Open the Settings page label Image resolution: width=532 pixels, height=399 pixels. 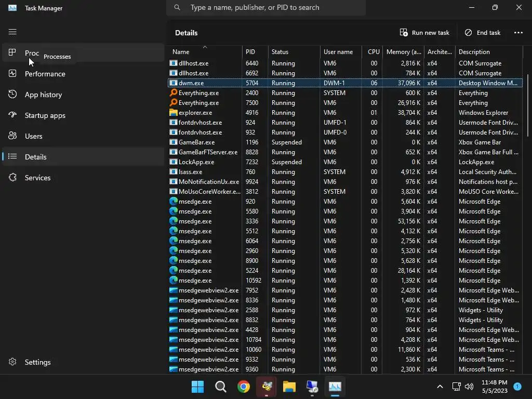37,362
